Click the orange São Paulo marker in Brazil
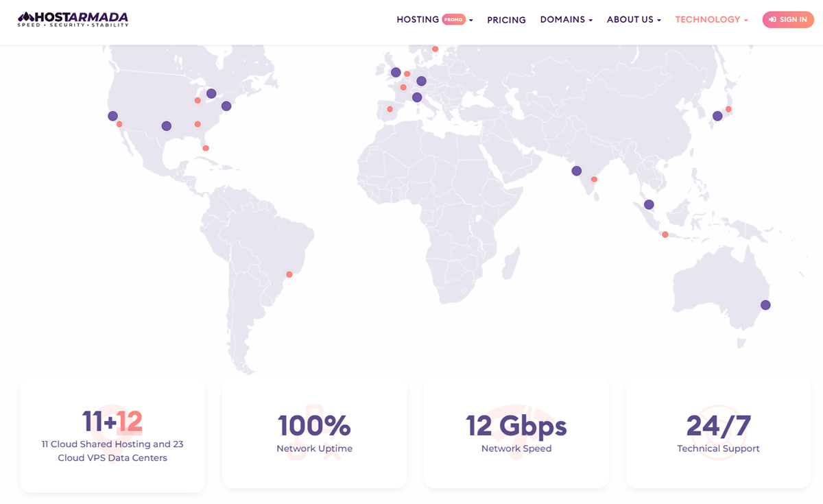This screenshot has width=823, height=504. (x=289, y=274)
